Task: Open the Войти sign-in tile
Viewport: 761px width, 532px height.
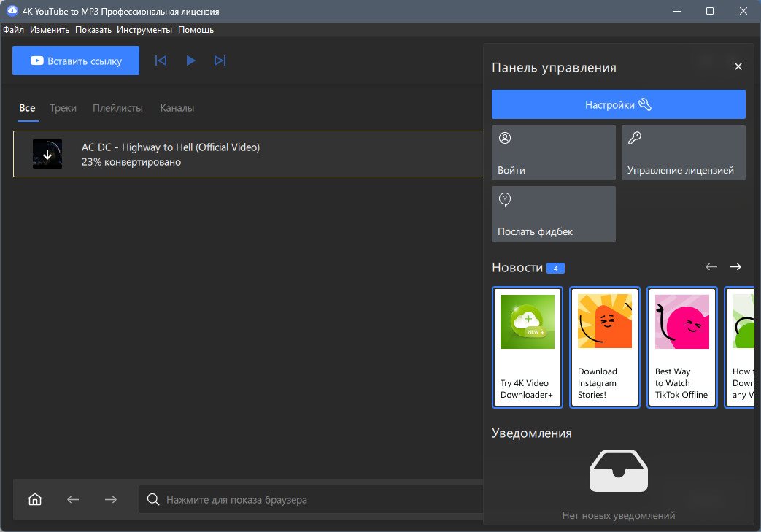Action: 553,153
